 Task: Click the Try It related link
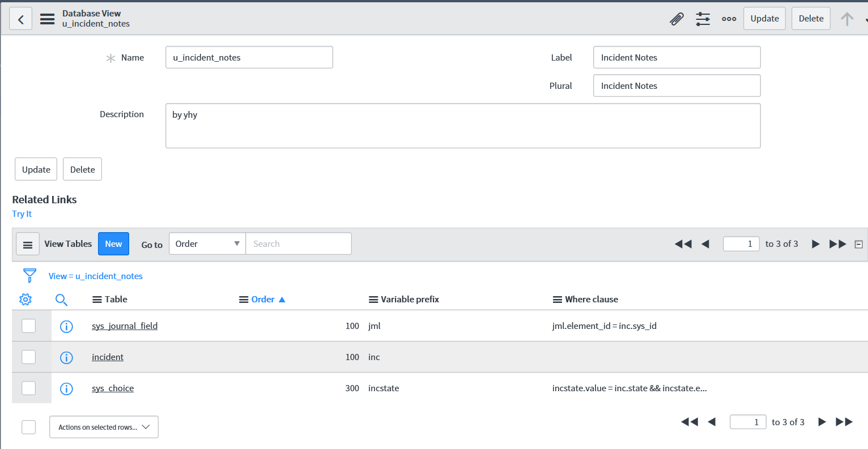(x=22, y=213)
